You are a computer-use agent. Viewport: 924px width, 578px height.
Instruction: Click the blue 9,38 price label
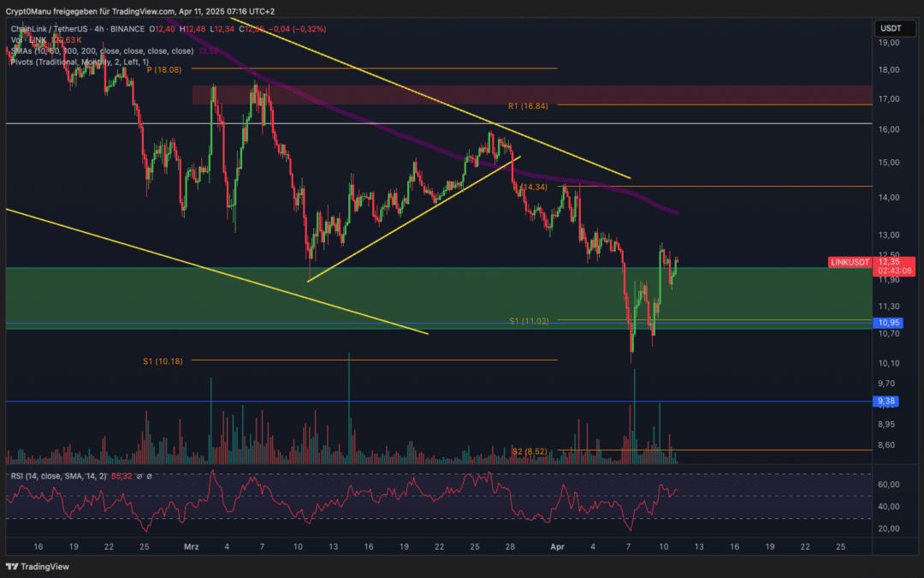(886, 401)
